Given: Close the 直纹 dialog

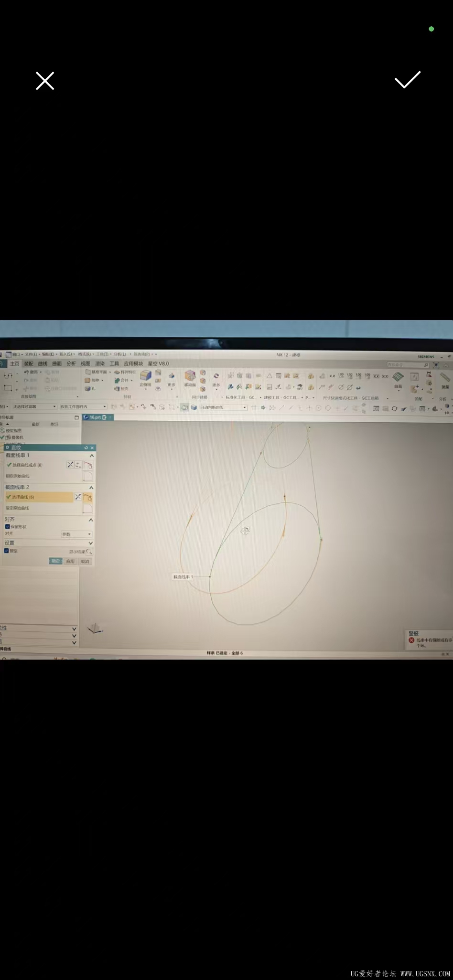Looking at the screenshot, I should 92,447.
